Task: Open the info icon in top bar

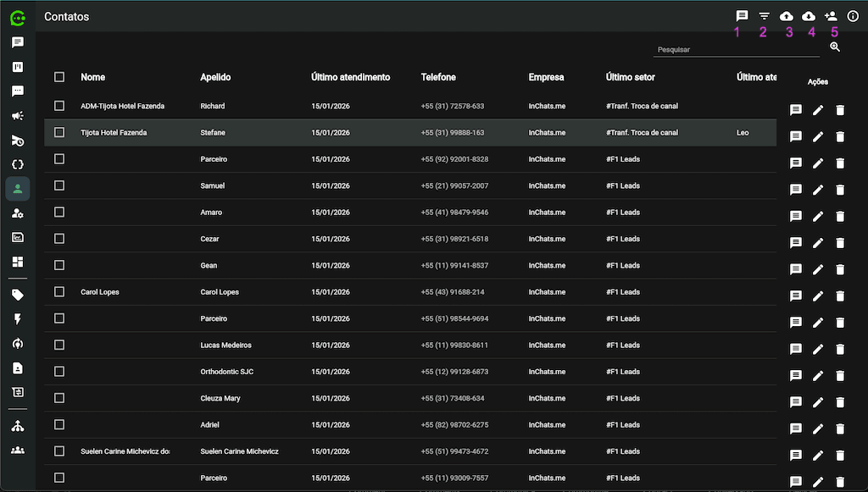Action: click(853, 16)
